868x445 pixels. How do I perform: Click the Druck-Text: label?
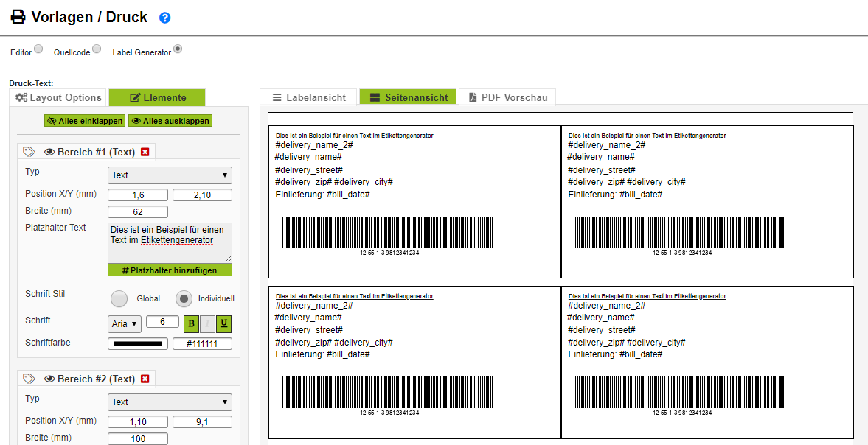click(x=32, y=83)
